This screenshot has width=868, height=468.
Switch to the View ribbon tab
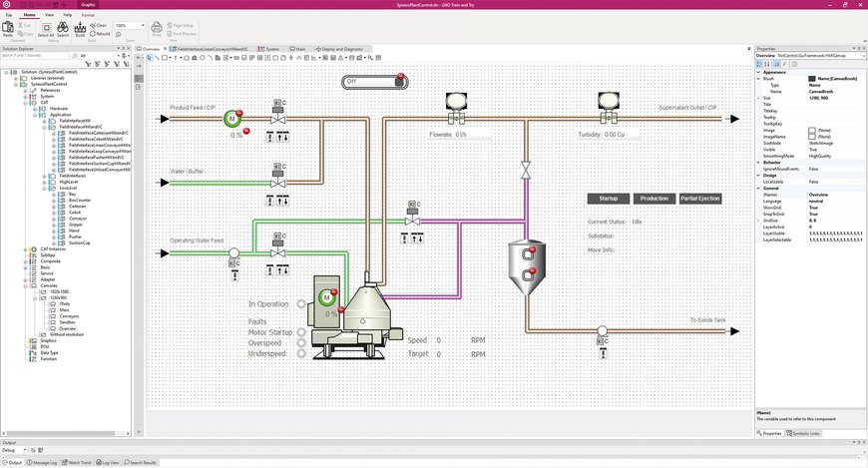coord(49,15)
